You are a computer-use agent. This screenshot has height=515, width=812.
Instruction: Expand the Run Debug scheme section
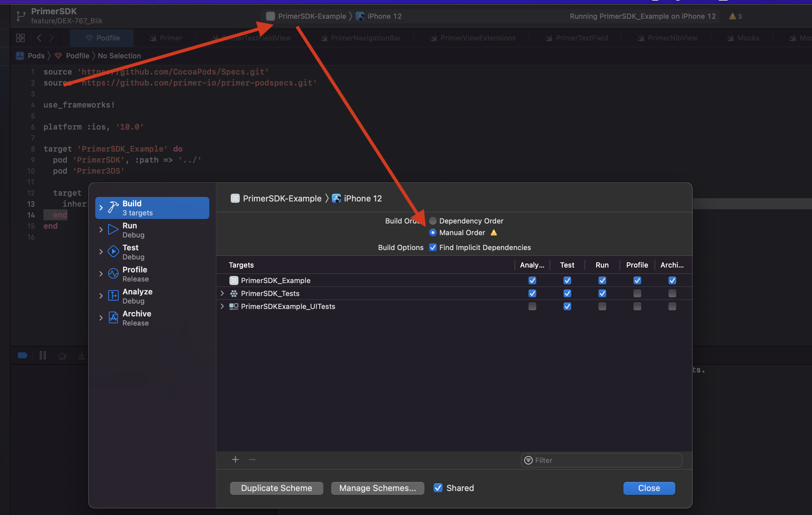(x=101, y=230)
